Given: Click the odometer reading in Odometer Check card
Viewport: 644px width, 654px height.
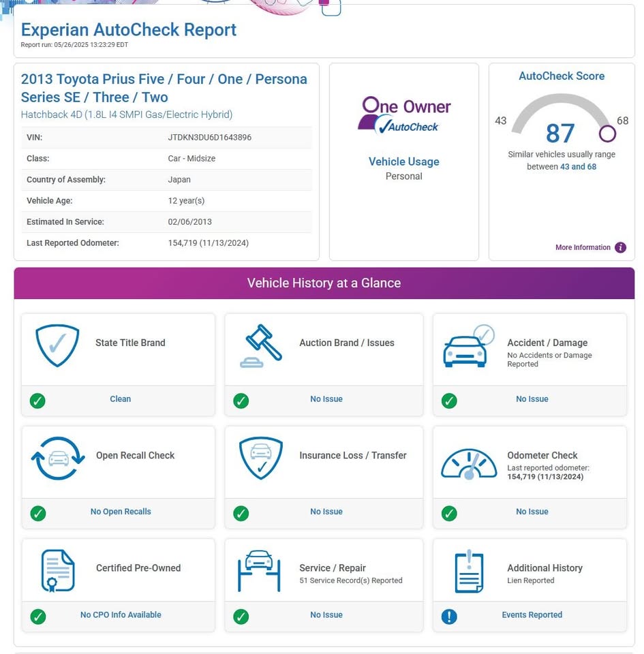Looking at the screenshot, I should (545, 477).
